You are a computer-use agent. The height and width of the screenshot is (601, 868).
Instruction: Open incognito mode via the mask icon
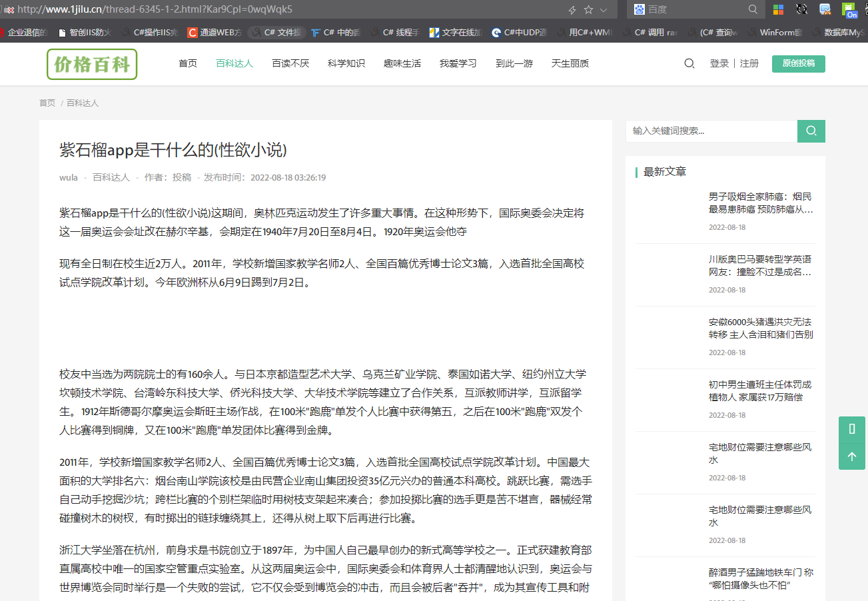(801, 9)
